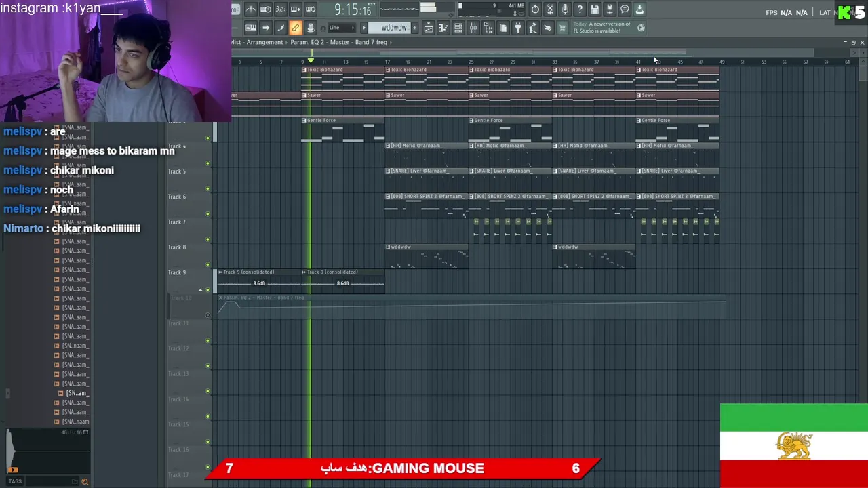868x488 pixels.
Task: Click the save new version icon
Action: (x=610, y=9)
